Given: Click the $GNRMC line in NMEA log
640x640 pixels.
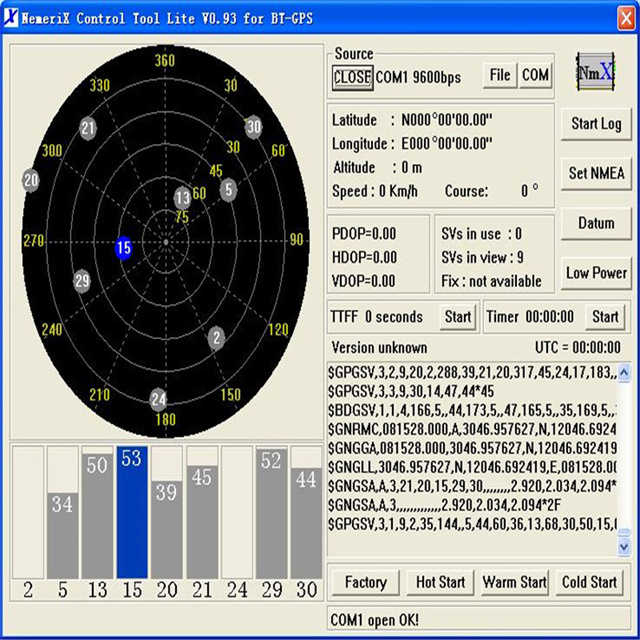Looking at the screenshot, I should [x=472, y=429].
